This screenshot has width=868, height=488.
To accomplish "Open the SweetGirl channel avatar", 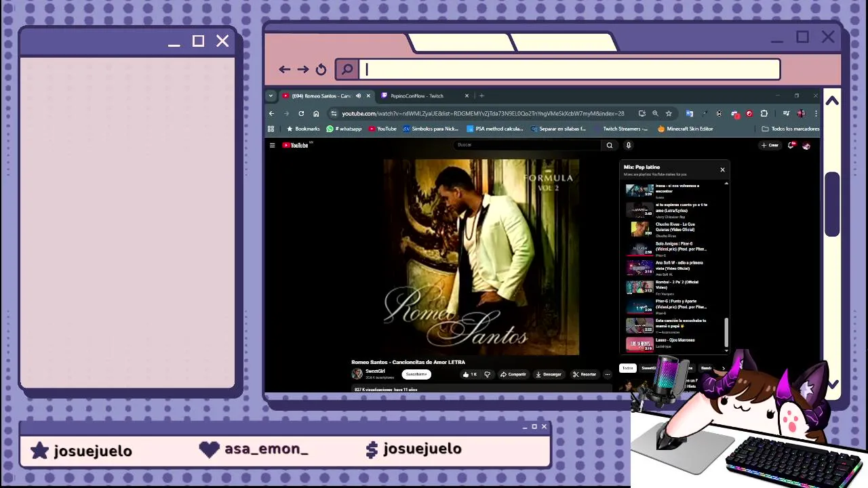I will point(357,373).
